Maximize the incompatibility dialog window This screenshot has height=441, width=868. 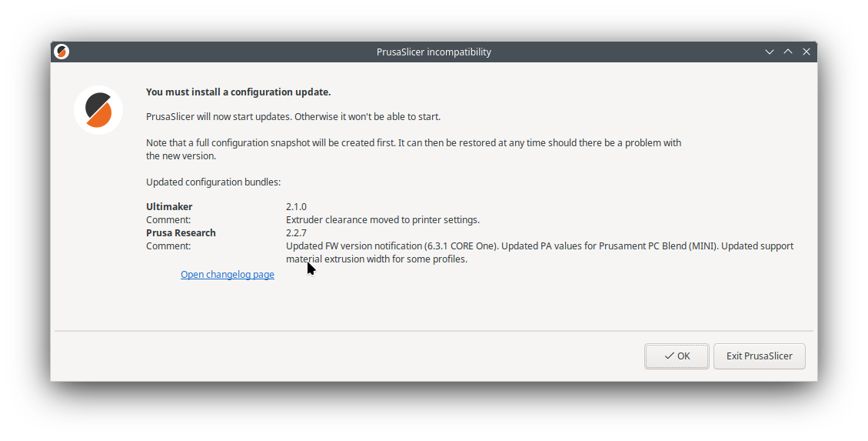[x=788, y=52]
